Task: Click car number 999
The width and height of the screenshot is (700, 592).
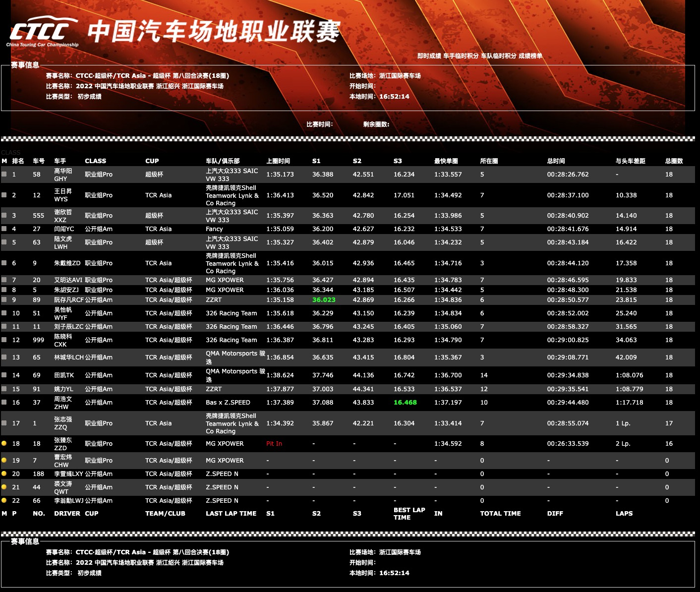Action: (x=39, y=340)
